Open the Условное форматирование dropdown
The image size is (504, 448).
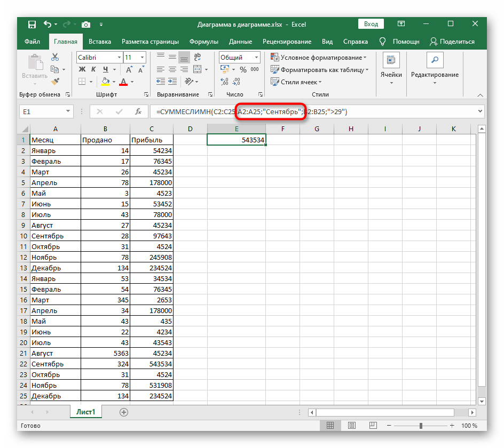(319, 57)
